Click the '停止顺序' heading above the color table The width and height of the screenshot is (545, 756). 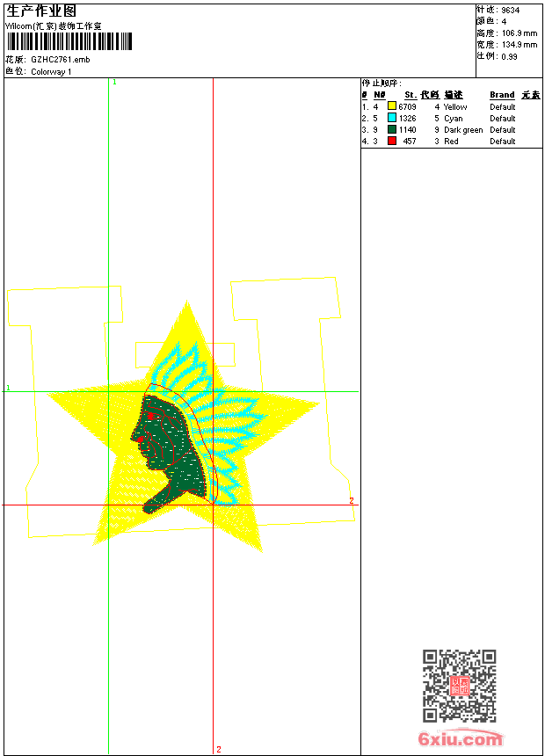tap(381, 84)
